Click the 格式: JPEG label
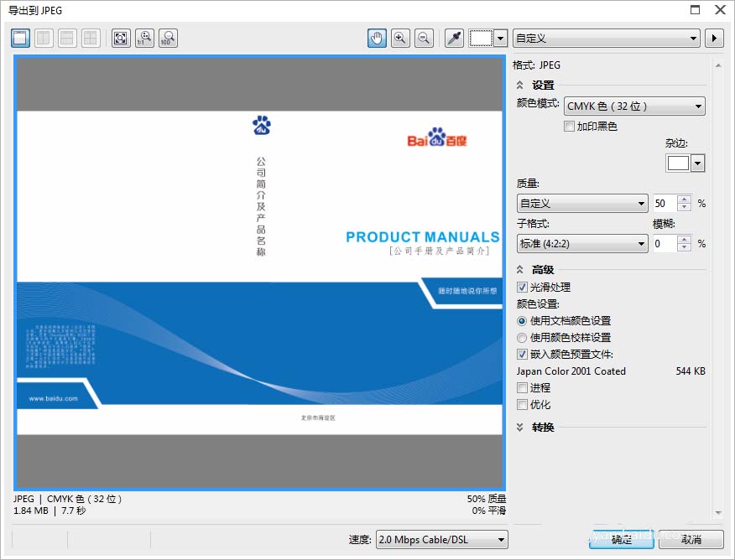This screenshot has height=560, width=735. (x=536, y=65)
